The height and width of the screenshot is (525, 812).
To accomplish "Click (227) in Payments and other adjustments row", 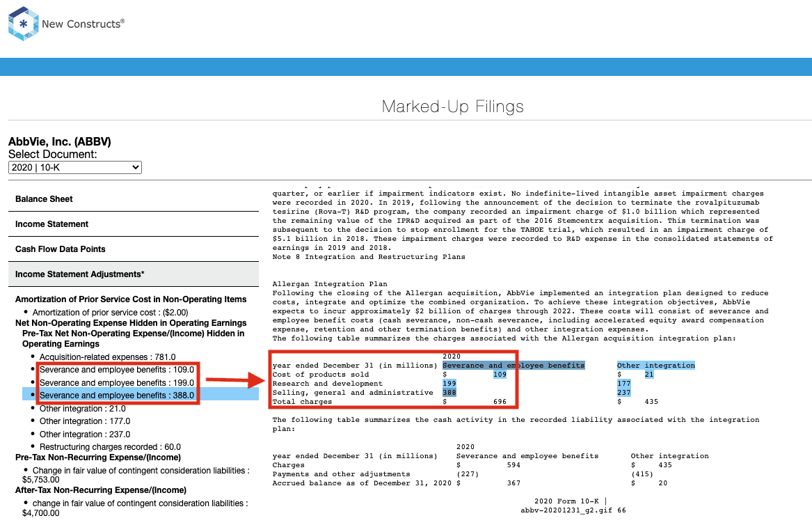I will coord(468,474).
